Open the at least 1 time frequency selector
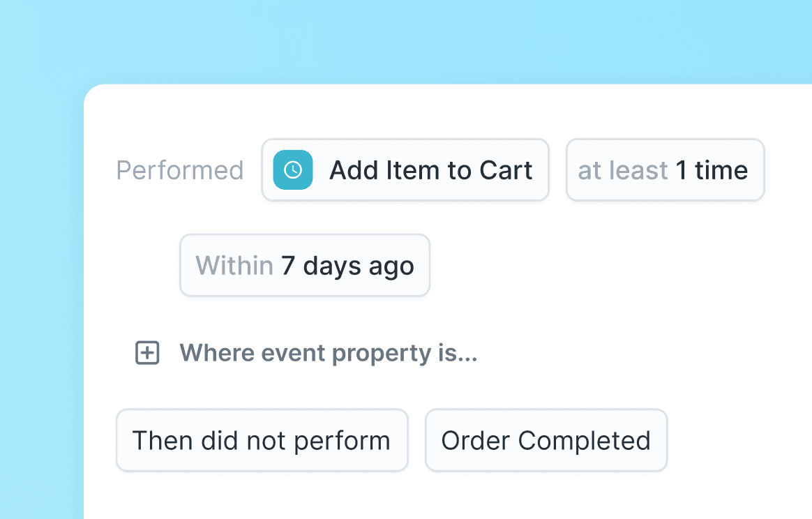812x519 pixels. (x=665, y=170)
